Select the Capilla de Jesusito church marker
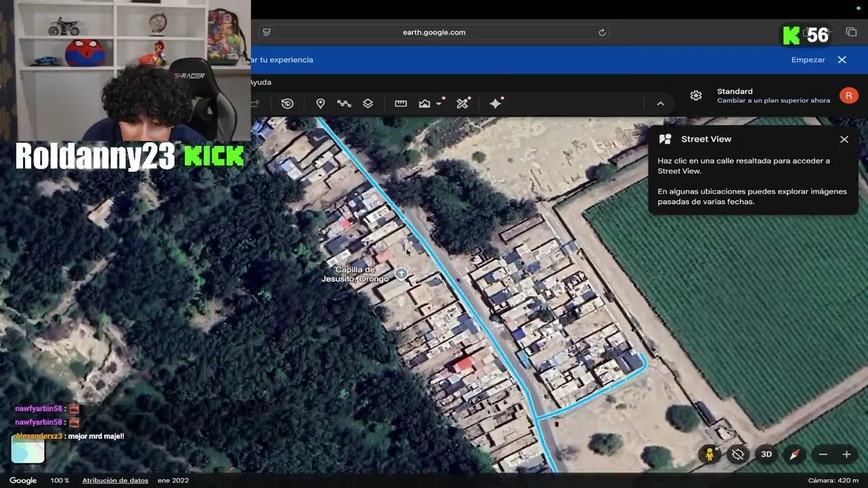 click(401, 274)
